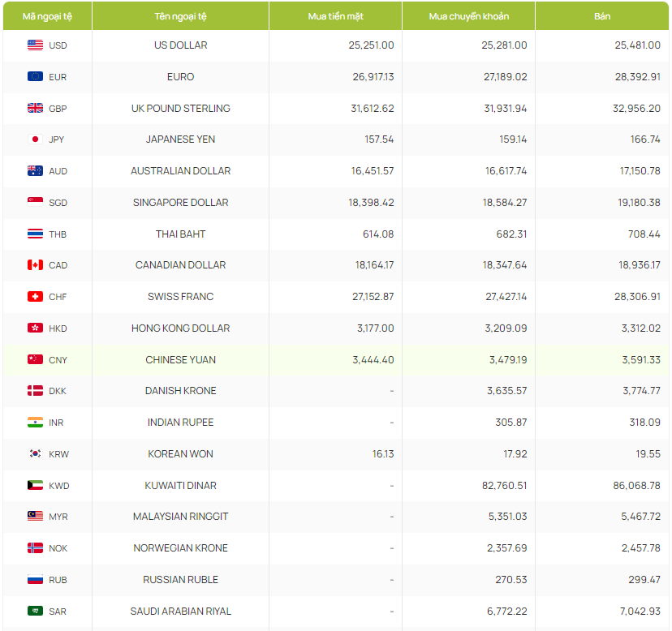Click the South Korean flag icon
672x631 pixels.
(x=35, y=454)
